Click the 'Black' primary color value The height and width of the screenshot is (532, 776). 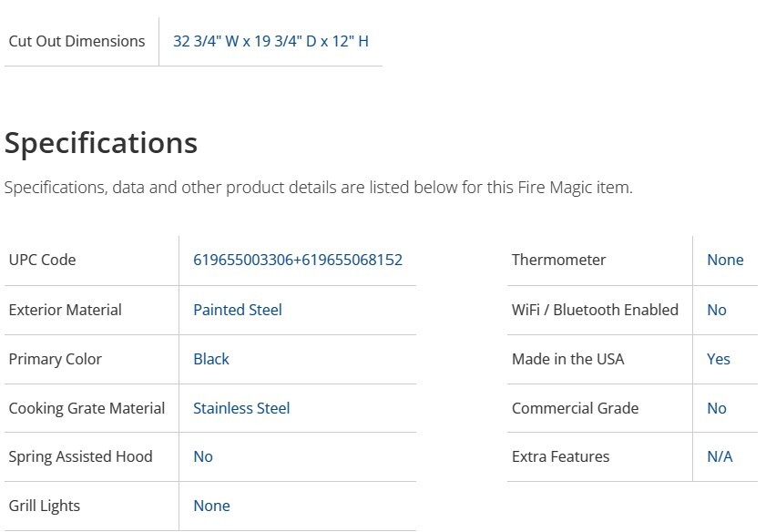coord(210,359)
